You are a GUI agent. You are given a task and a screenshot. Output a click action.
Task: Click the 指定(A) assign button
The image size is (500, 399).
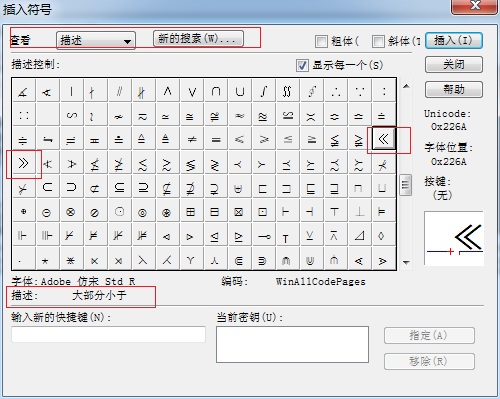point(429,336)
